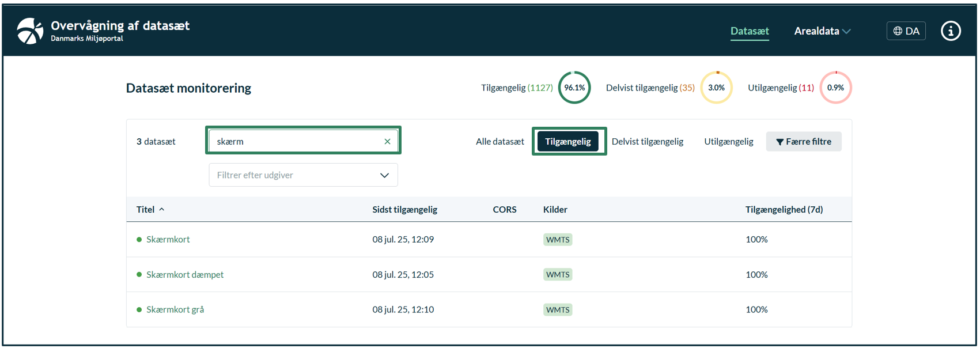
Task: Click the 96.1% availability circle indicator
Action: (x=574, y=88)
